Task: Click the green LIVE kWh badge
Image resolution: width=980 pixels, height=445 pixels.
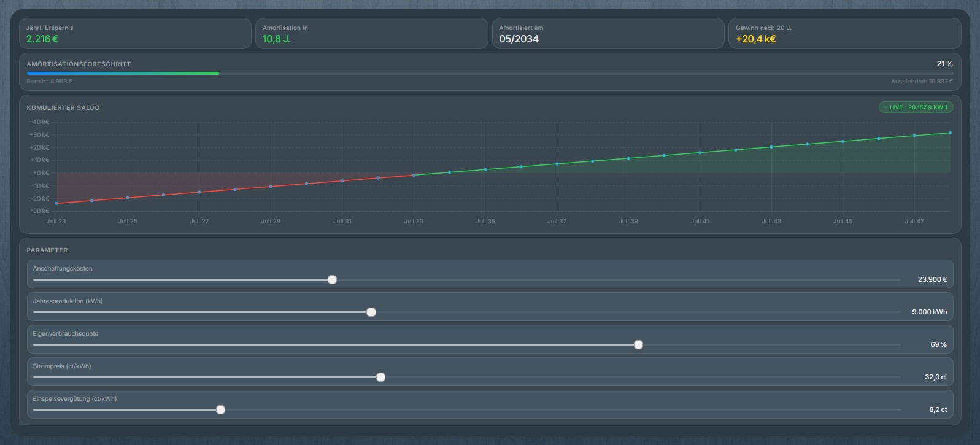Action: pyautogui.click(x=916, y=107)
